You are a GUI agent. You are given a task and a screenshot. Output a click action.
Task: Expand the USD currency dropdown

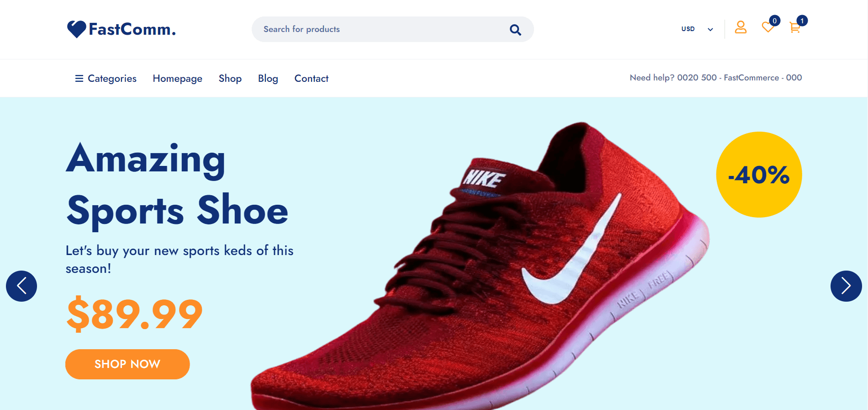point(697,29)
